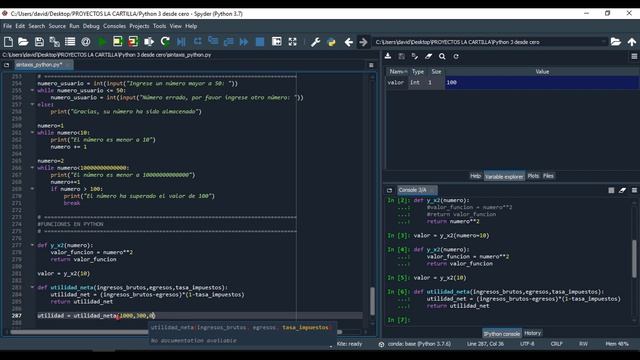This screenshot has height=360, width=640.
Task: Switch to the Files tab
Action: click(x=548, y=176)
